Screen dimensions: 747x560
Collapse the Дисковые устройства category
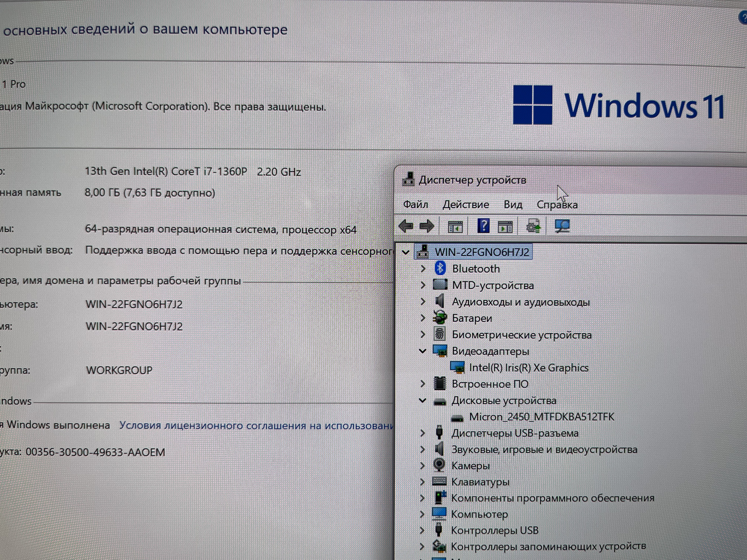coord(422,401)
